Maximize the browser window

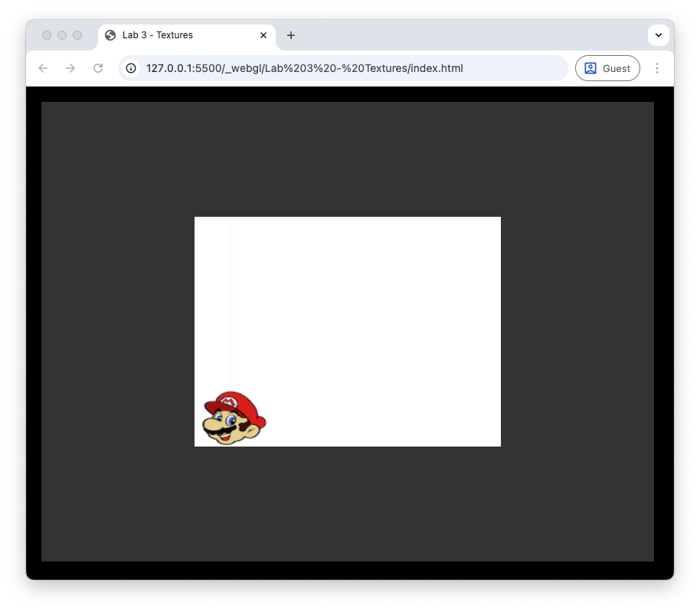click(77, 35)
